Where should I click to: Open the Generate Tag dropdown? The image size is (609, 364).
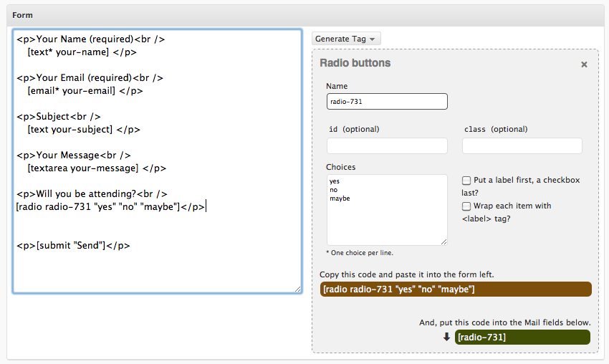(346, 39)
